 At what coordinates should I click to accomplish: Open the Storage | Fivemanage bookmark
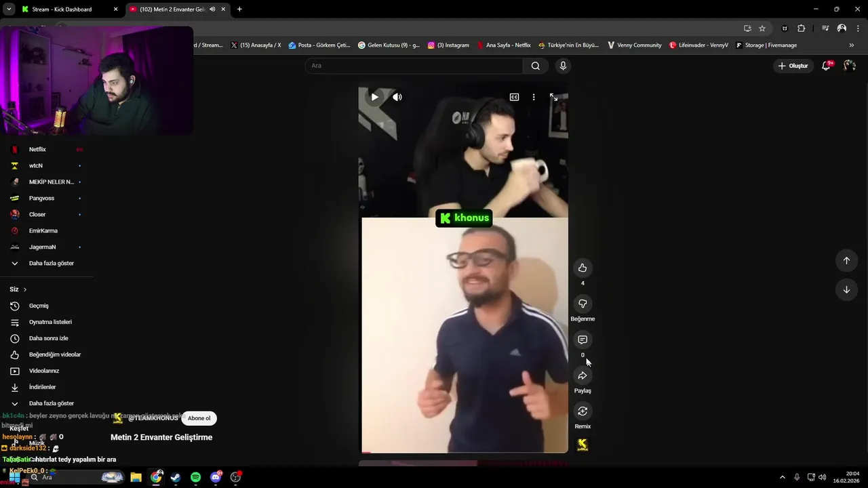[766, 45]
